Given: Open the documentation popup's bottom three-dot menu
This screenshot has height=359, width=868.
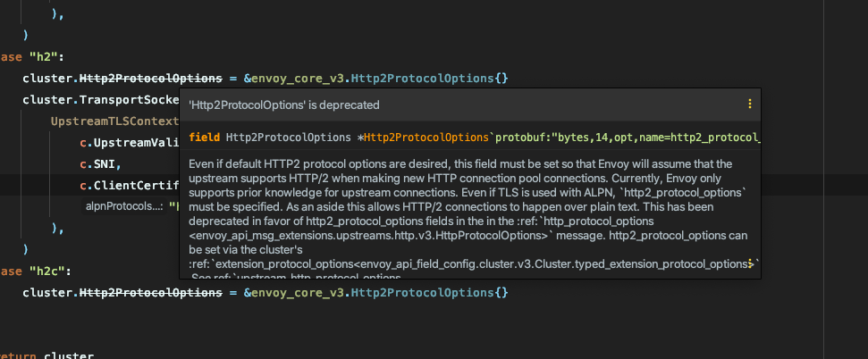Looking at the screenshot, I should [x=749, y=263].
